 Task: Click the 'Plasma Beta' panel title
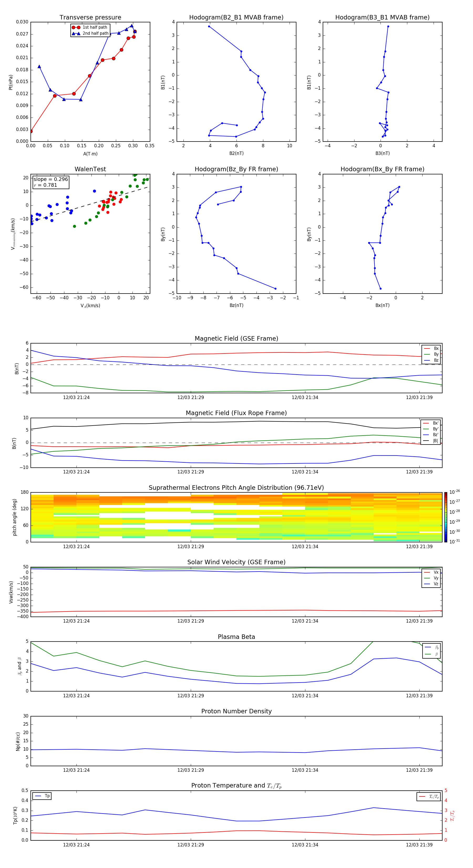click(x=236, y=637)
